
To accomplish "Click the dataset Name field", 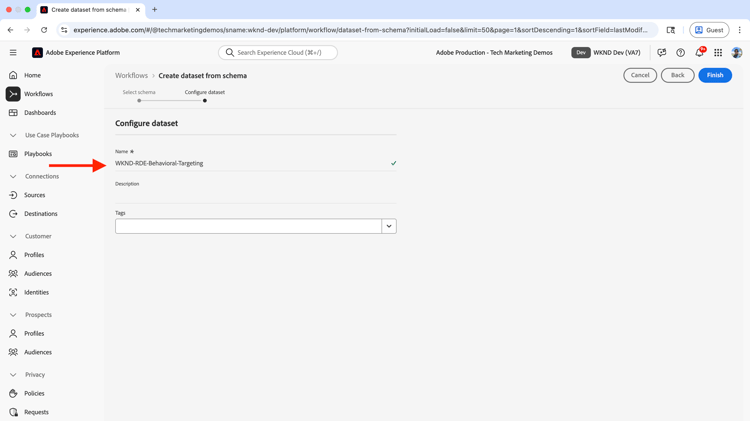I will (x=255, y=163).
